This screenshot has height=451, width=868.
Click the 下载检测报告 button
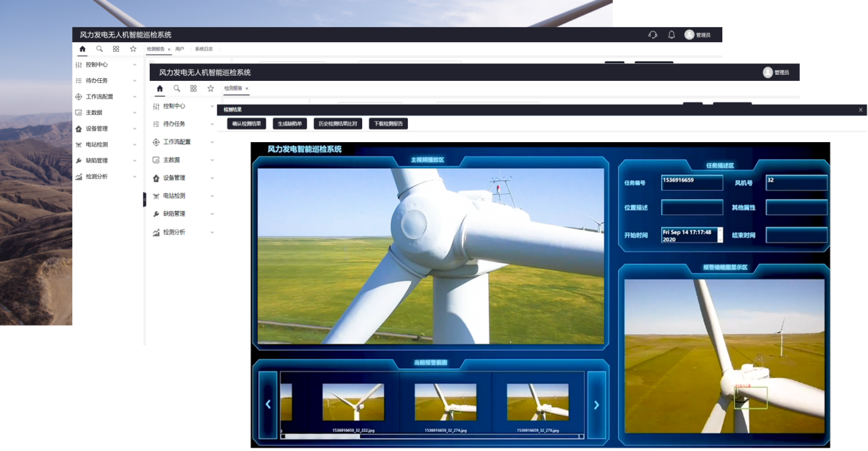(x=388, y=124)
